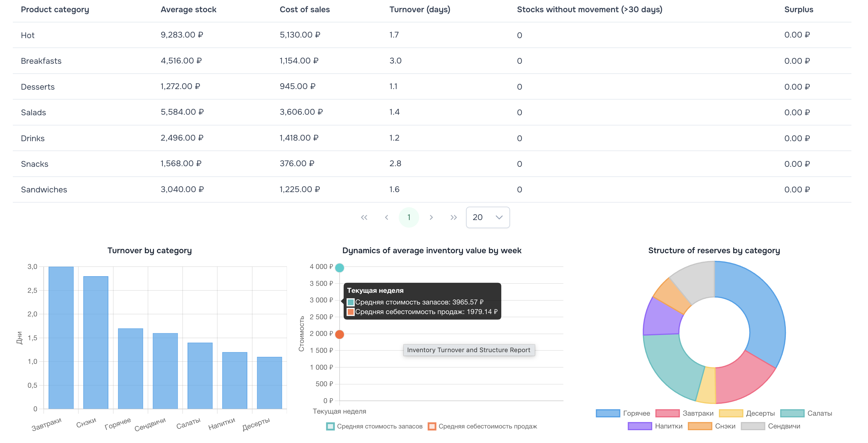Viewport: 868px width, 443px height.
Task: Jump to first page using double-left arrows
Action: 364,217
